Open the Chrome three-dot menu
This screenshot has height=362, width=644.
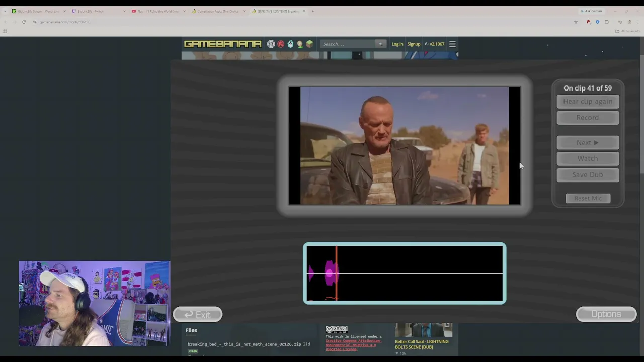[x=638, y=22]
